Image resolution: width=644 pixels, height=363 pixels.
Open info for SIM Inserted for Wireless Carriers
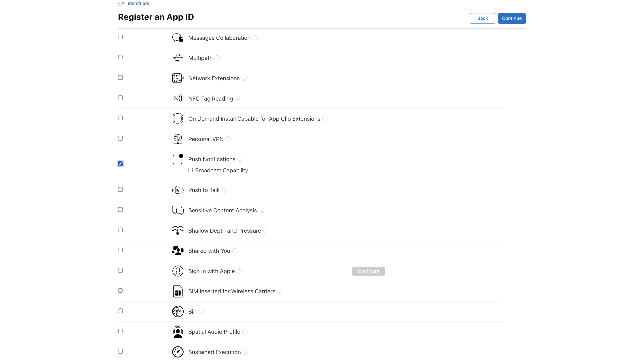click(280, 291)
